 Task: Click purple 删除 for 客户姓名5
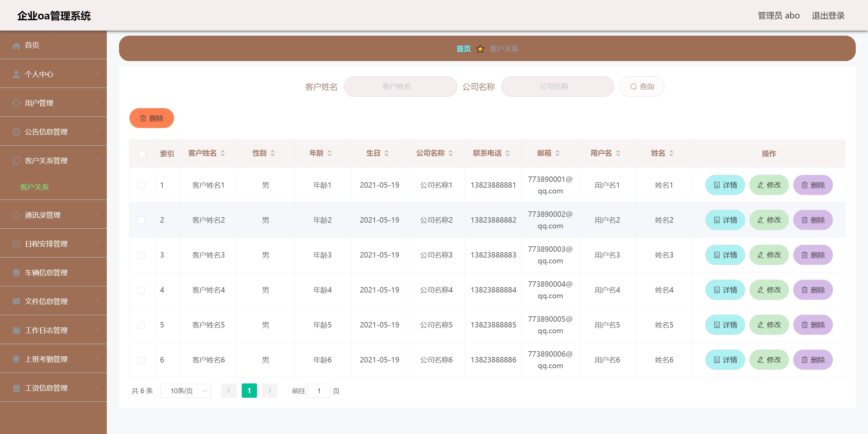point(813,325)
